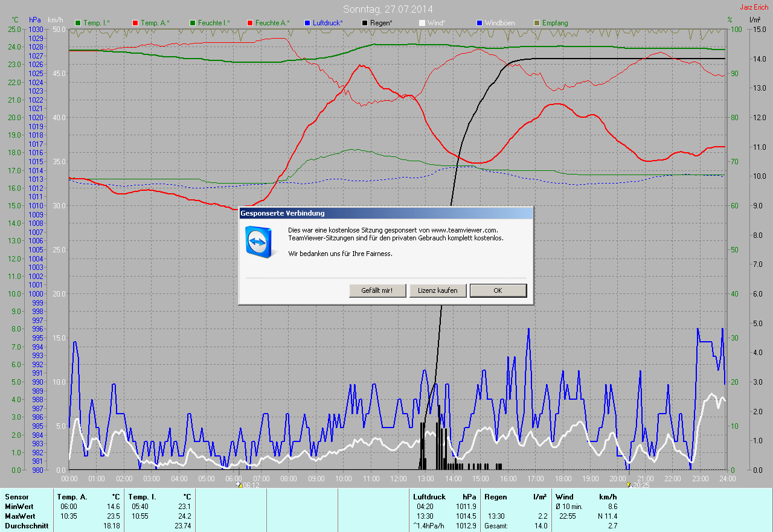Click the MinWert row label
The image size is (773, 532).
pos(19,507)
